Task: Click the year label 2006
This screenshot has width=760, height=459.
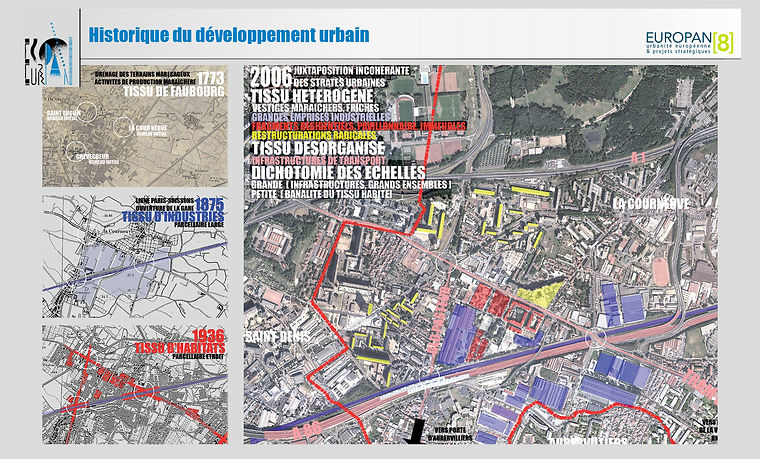Action: 271,77
